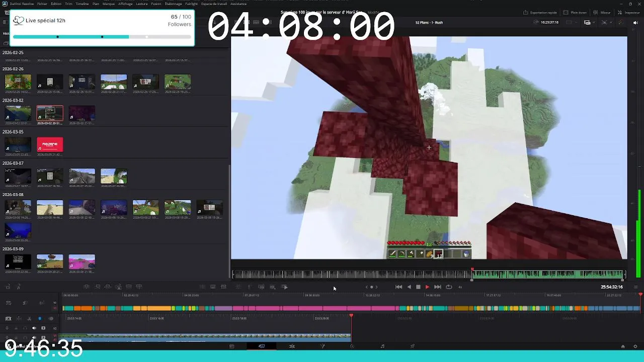The width and height of the screenshot is (644, 362).
Task: Open the Lecture menu
Action: coord(142,4)
